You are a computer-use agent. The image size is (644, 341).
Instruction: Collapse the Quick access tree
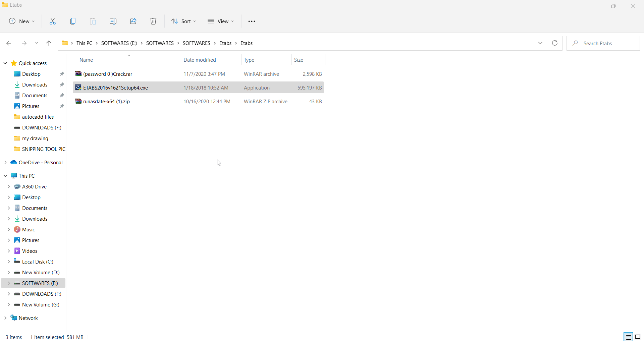5,63
